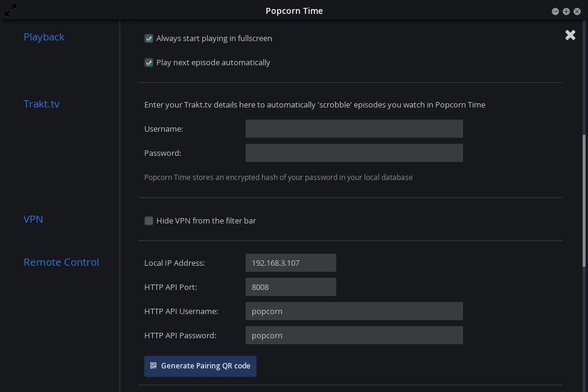The width and height of the screenshot is (588, 392).
Task: Uncheck Always start playing in fullscreen
Action: pos(149,38)
